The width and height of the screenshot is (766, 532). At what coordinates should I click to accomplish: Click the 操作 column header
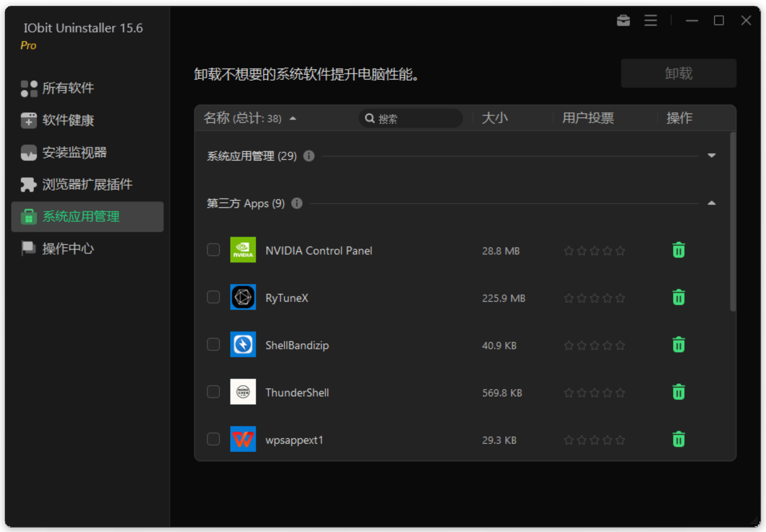click(679, 118)
